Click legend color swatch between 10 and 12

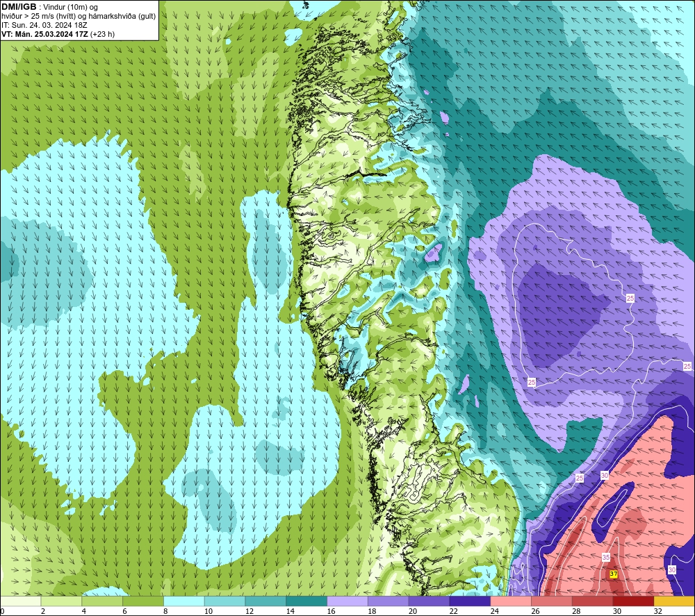click(224, 601)
